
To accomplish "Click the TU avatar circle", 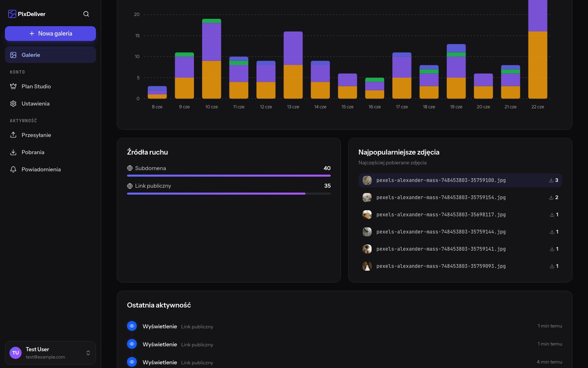I will [16, 353].
